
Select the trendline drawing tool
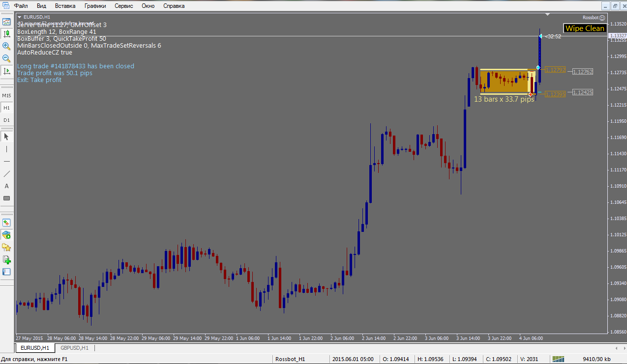pos(6,174)
